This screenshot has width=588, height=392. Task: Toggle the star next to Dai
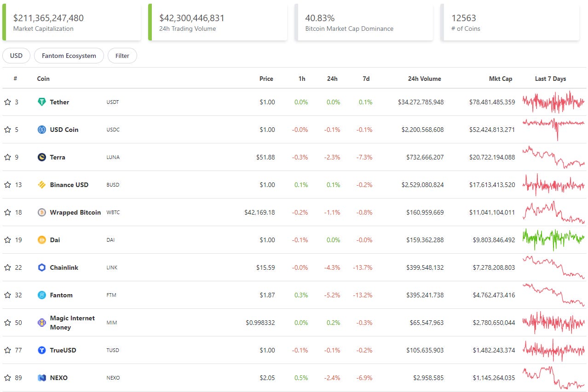(7, 240)
